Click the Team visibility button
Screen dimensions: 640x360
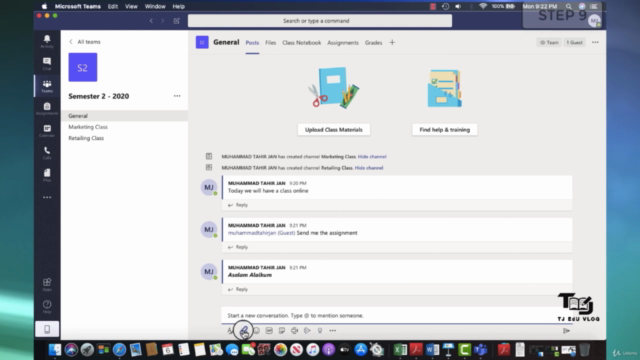tap(549, 42)
